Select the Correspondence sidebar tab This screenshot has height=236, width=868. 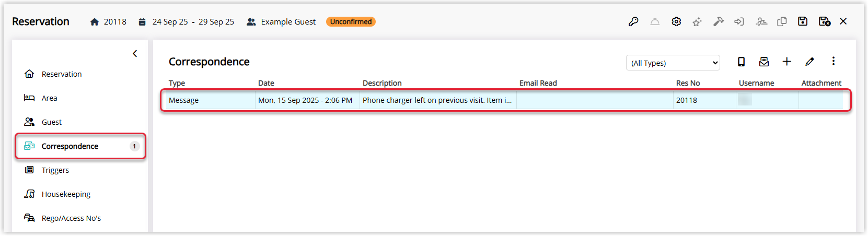coord(80,146)
